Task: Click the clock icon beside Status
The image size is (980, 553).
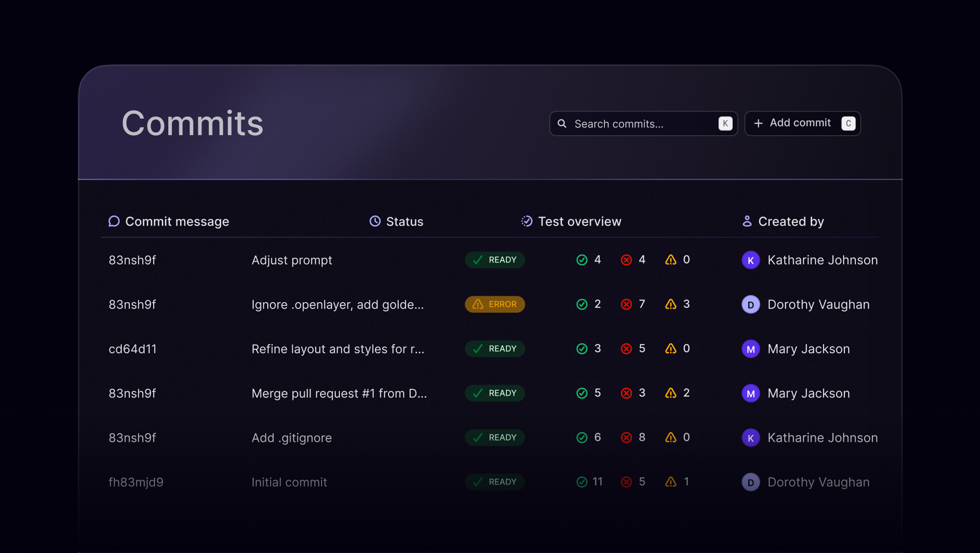Action: (x=375, y=221)
